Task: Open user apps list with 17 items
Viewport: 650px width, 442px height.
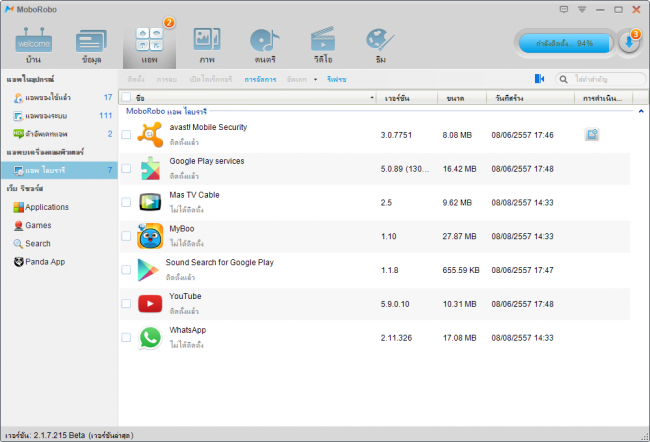Action: pos(59,97)
